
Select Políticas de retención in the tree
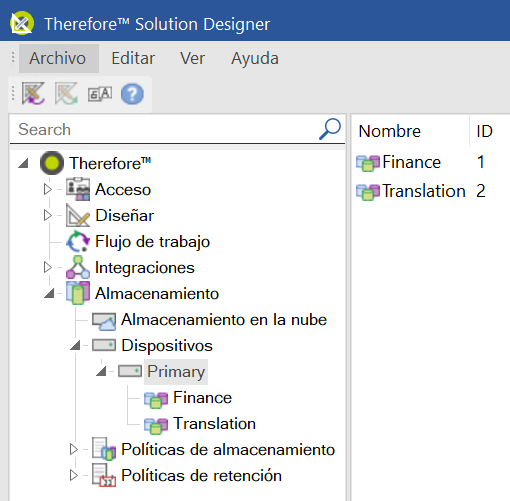201,475
